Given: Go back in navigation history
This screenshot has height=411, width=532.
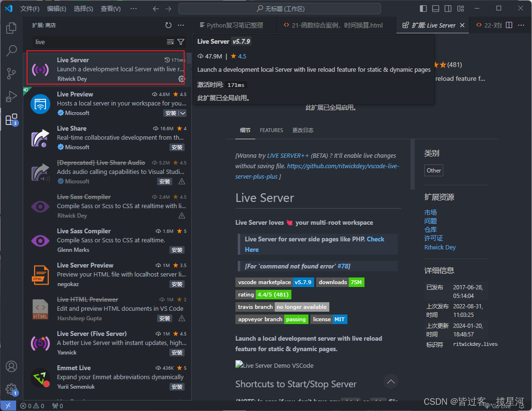Looking at the screenshot, I should click(x=156, y=9).
